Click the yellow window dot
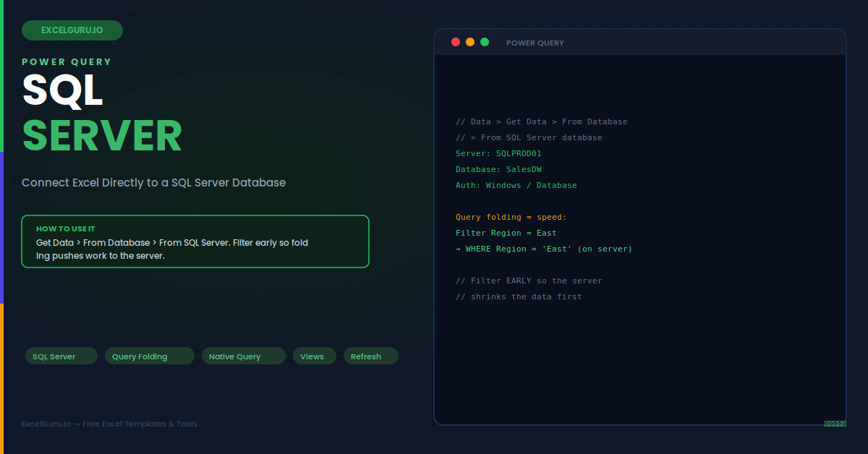Image resolution: width=868 pixels, height=454 pixels. [x=470, y=42]
